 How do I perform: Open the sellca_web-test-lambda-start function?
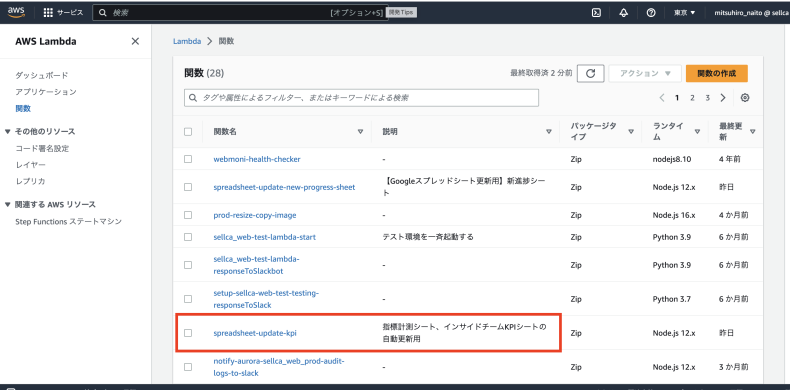click(x=265, y=236)
